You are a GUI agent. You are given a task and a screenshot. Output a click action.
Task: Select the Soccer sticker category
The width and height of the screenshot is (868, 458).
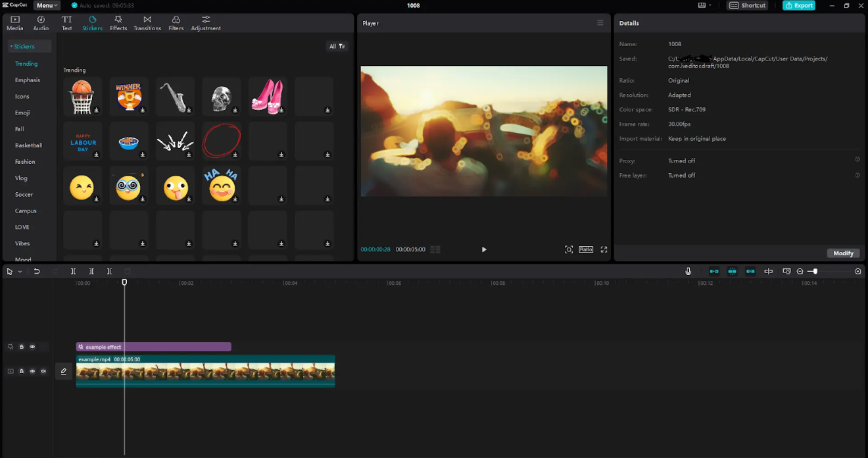click(24, 195)
